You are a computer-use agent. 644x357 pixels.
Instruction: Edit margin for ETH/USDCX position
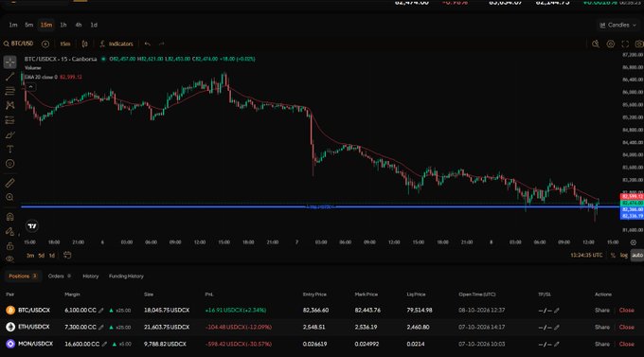(x=101, y=328)
